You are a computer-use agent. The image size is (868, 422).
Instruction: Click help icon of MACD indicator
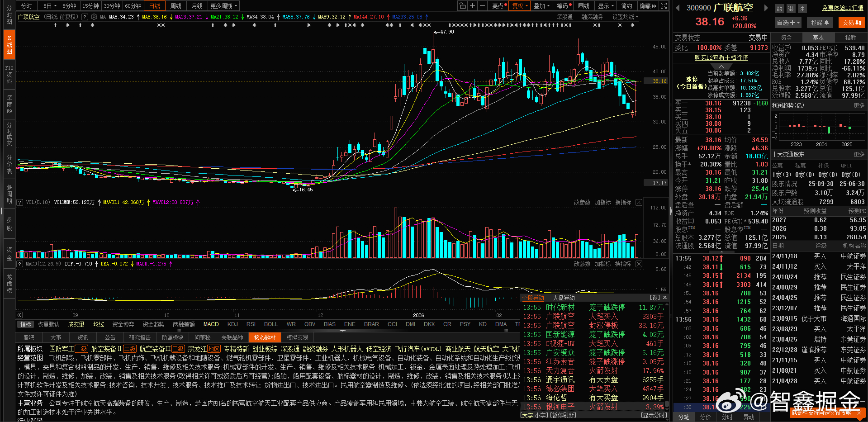click(20, 264)
